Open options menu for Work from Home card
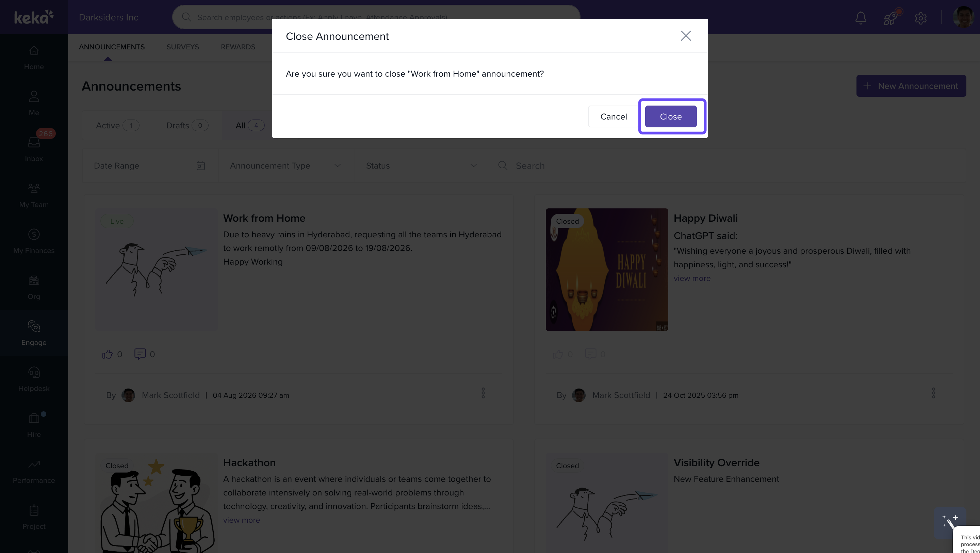The height and width of the screenshot is (553, 980). pyautogui.click(x=483, y=393)
